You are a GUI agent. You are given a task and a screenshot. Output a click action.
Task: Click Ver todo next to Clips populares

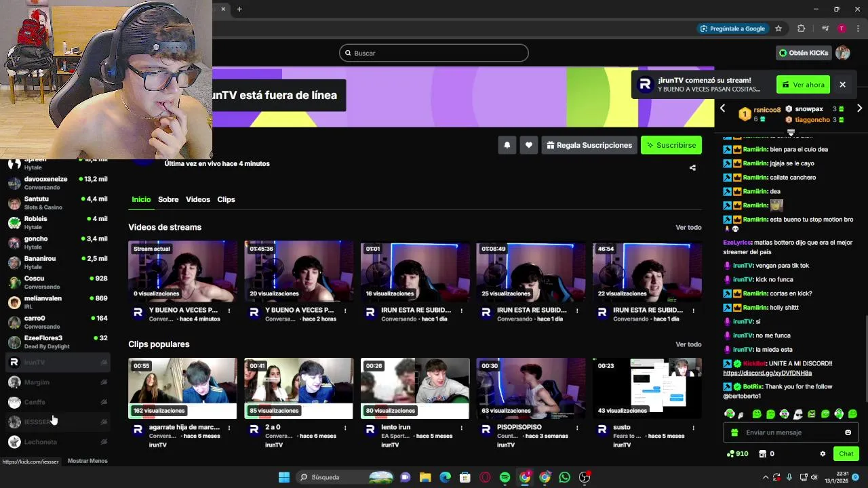click(688, 344)
